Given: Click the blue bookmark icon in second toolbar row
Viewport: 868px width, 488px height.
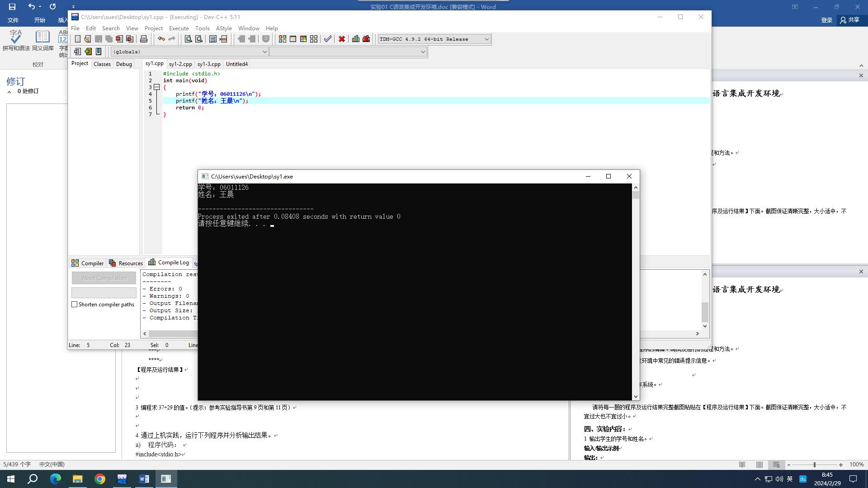Looking at the screenshot, I should point(99,52).
